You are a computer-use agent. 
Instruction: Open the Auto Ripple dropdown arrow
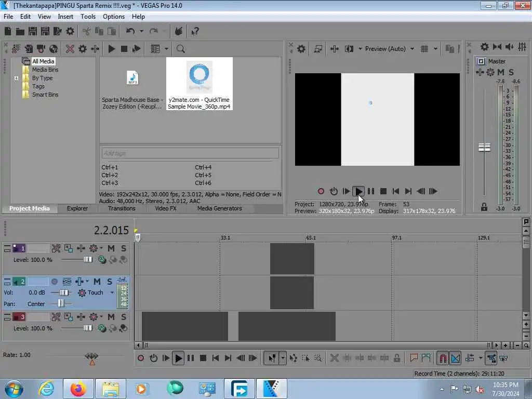[480, 358]
